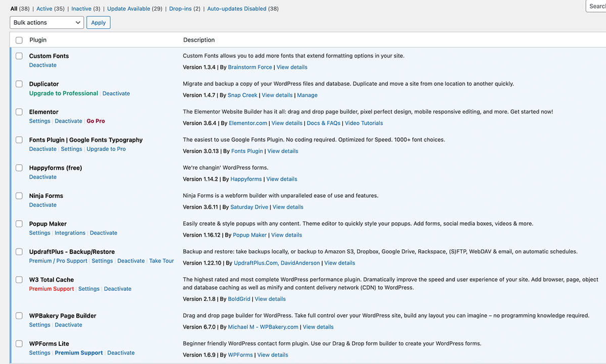
Task: Tick the Ninja Forms checkbox
Action: [x=19, y=196]
